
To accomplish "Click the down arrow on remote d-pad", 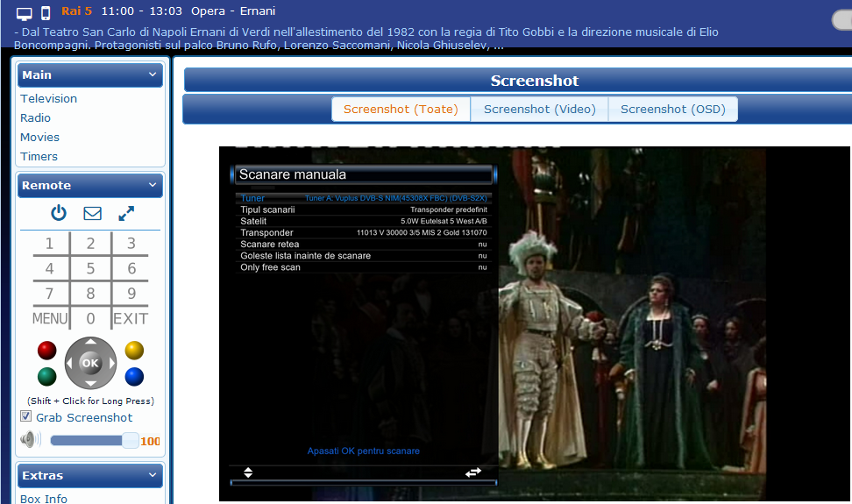I will [x=91, y=384].
